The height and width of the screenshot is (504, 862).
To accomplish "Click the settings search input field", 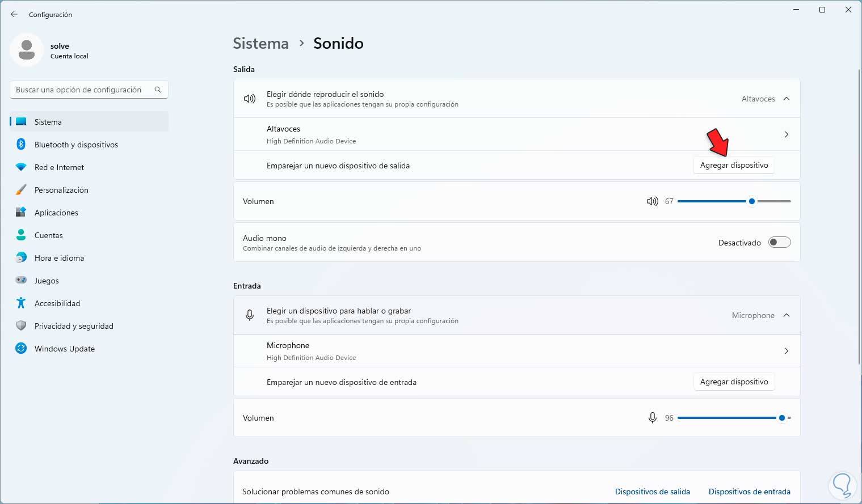I will coord(79,90).
